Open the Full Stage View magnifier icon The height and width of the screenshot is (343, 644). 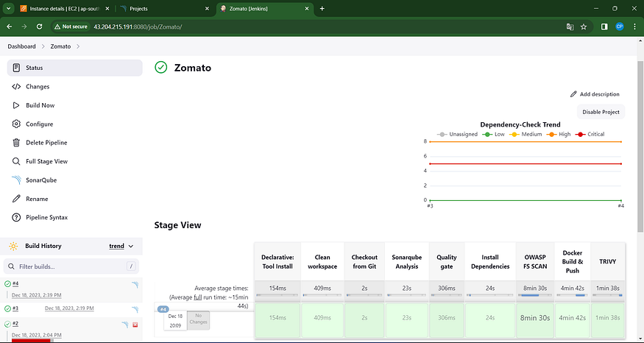(x=16, y=161)
